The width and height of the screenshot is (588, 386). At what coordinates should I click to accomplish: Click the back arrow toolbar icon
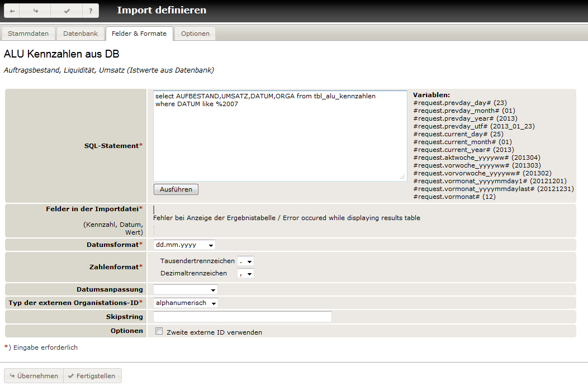point(12,11)
